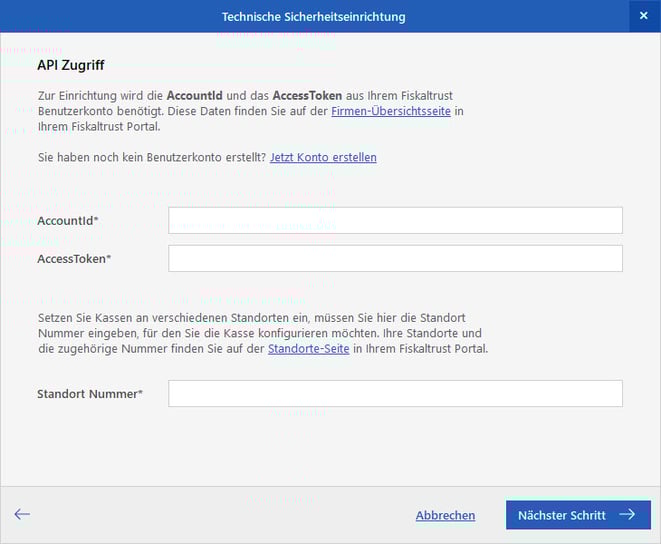The width and height of the screenshot is (661, 544).
Task: Click the API Zugriff heading
Action: [71, 65]
